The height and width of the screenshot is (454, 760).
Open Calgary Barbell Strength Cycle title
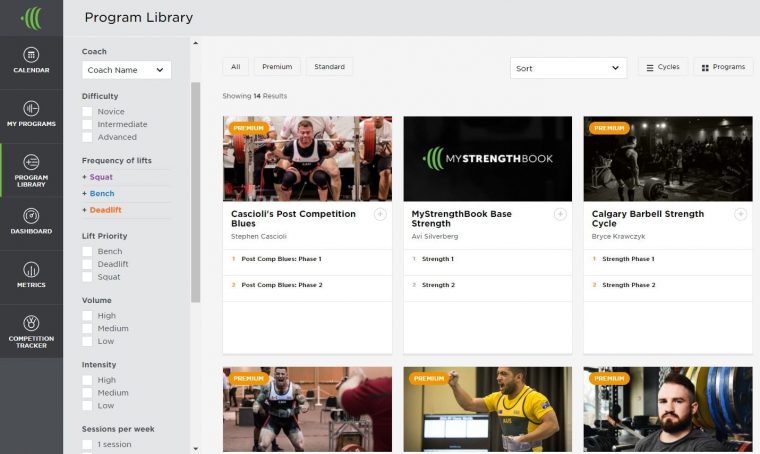pos(648,219)
